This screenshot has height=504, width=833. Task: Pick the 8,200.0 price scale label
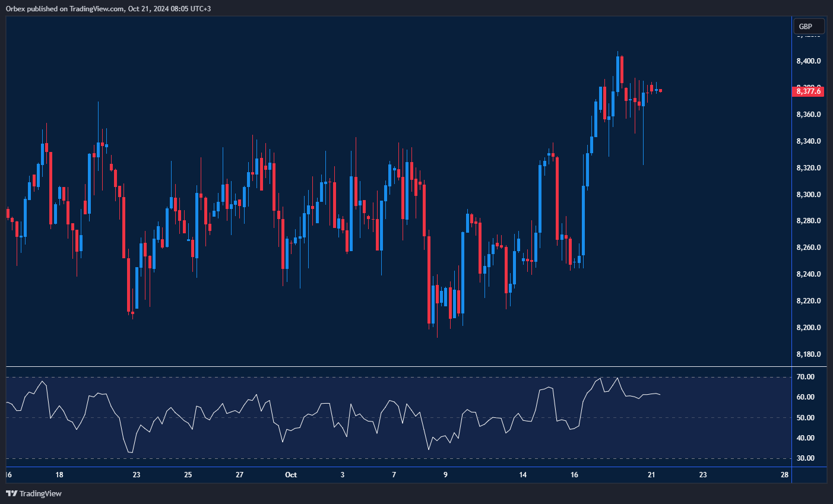point(808,328)
